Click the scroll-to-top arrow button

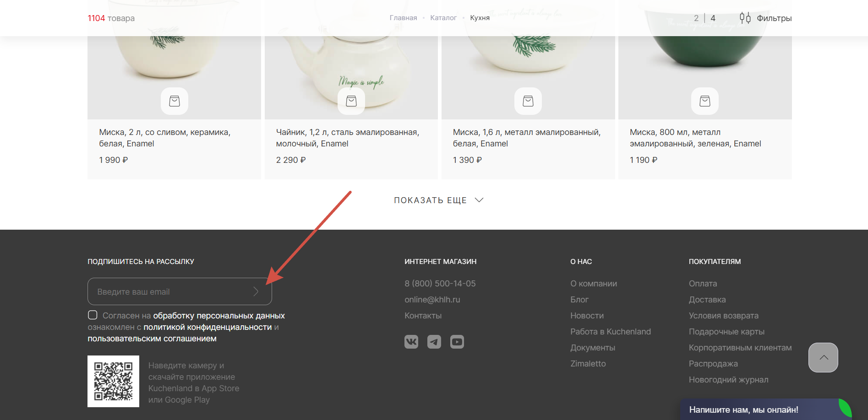pos(823,357)
